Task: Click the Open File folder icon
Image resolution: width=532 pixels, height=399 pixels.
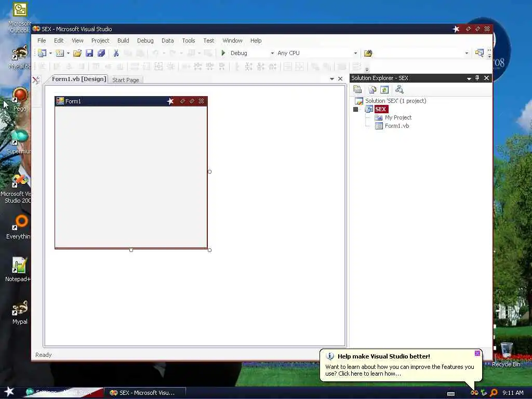Action: pyautogui.click(x=77, y=53)
